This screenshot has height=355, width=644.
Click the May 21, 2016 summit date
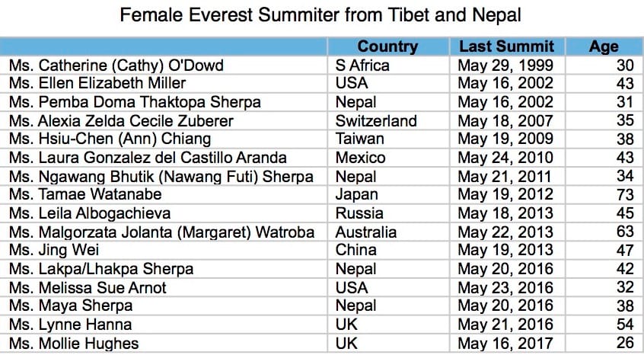point(505,325)
